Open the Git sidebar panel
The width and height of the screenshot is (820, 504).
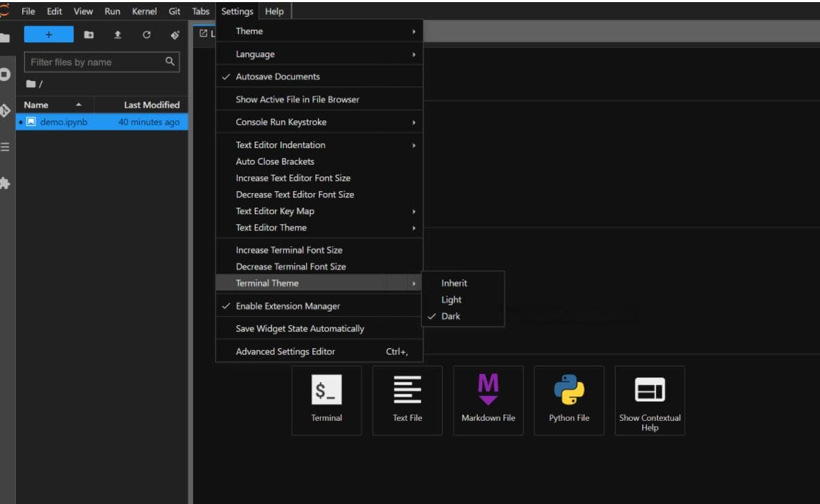point(5,110)
